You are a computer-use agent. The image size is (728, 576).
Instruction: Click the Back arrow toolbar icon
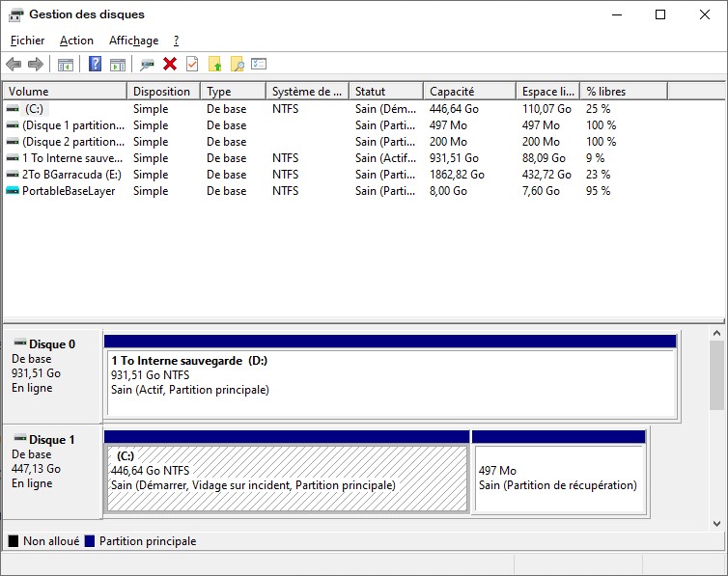coord(14,64)
